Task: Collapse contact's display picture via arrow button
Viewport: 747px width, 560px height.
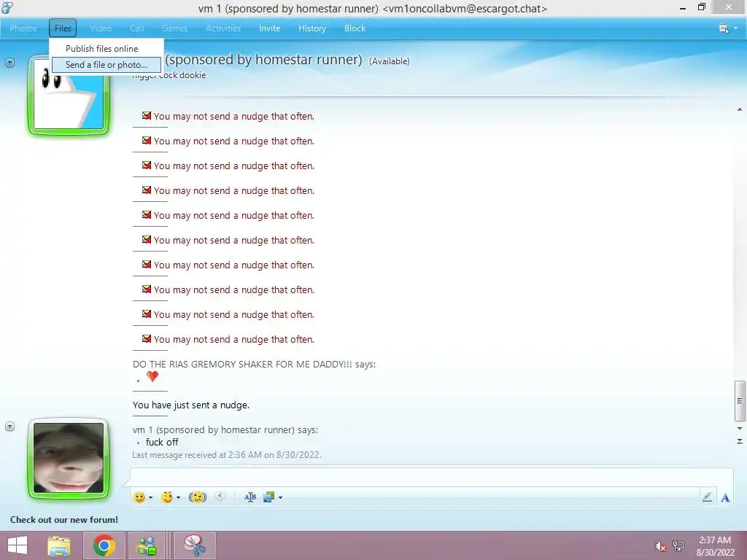Action: [9, 63]
